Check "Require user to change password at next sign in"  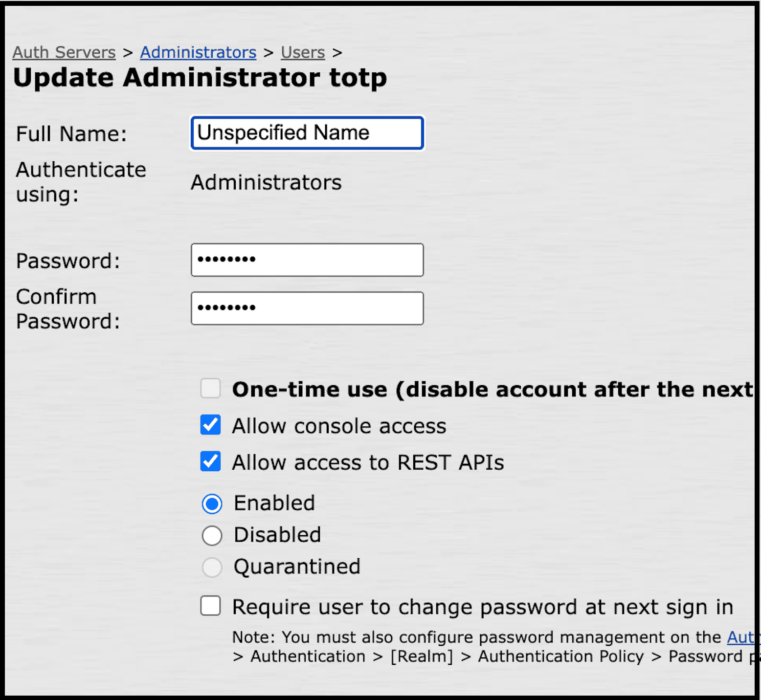pyautogui.click(x=210, y=606)
